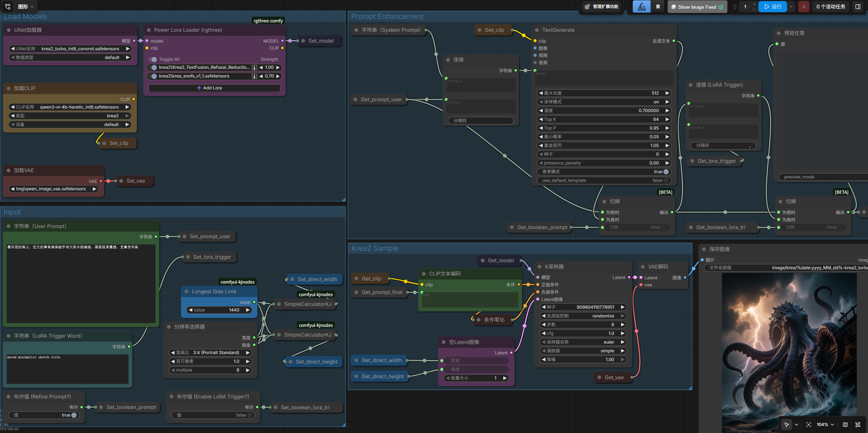This screenshot has width=868, height=433.
Task: Click the Show Image Feed button
Action: pyautogui.click(x=697, y=7)
